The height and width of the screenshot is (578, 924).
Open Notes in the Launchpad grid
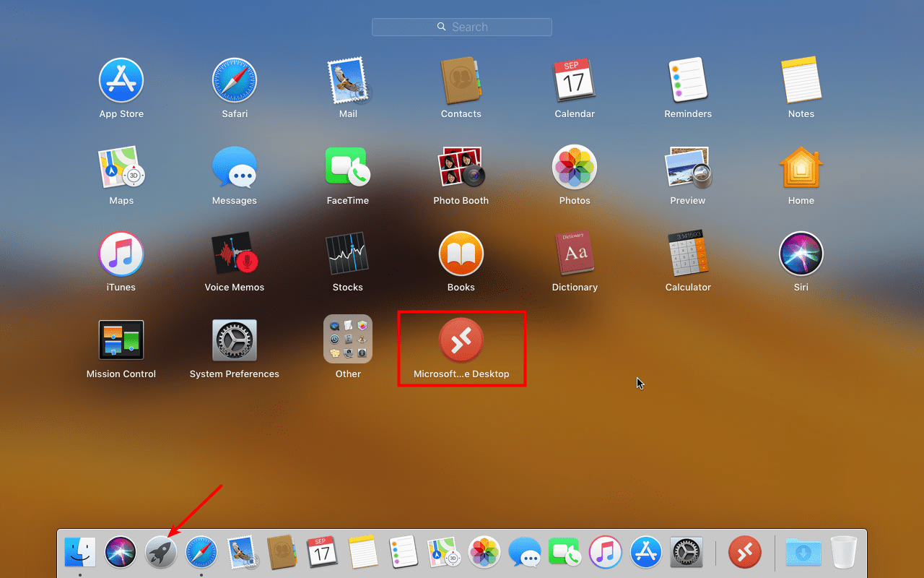coord(801,80)
